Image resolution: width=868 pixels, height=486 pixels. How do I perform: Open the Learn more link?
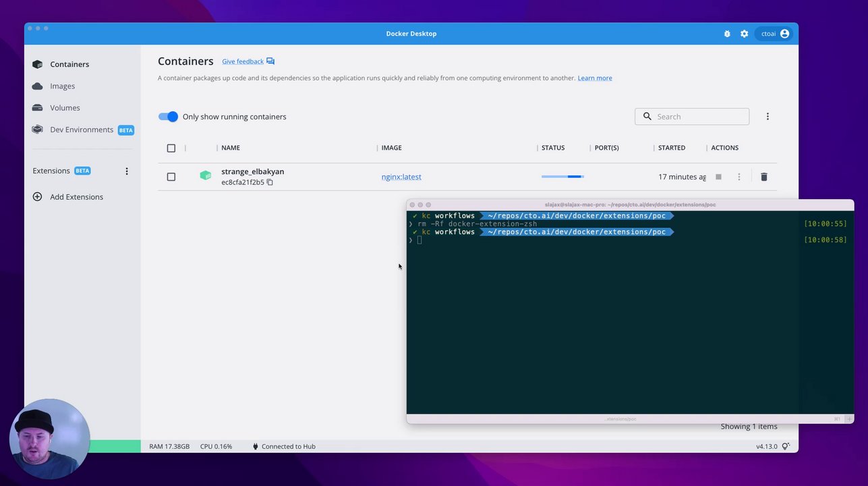[x=595, y=78]
